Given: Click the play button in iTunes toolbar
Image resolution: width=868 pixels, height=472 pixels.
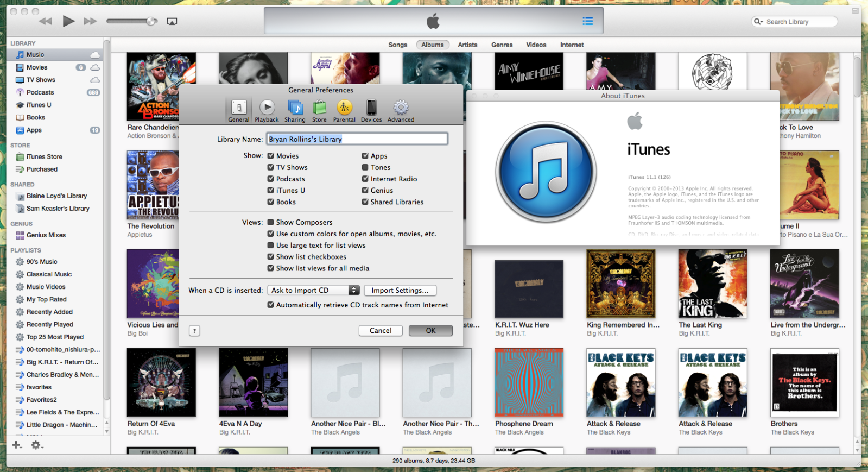Looking at the screenshot, I should 68,21.
